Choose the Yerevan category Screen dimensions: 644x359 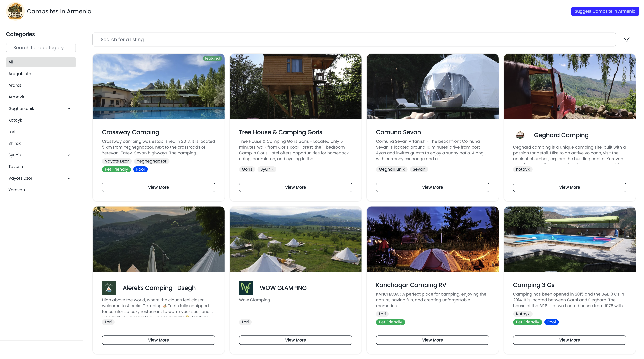click(17, 190)
